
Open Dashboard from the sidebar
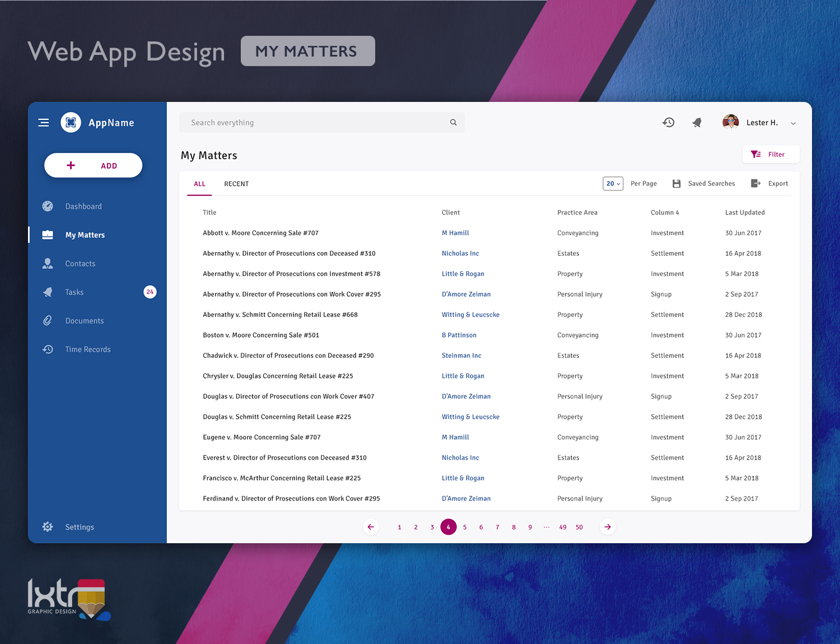[x=83, y=207]
